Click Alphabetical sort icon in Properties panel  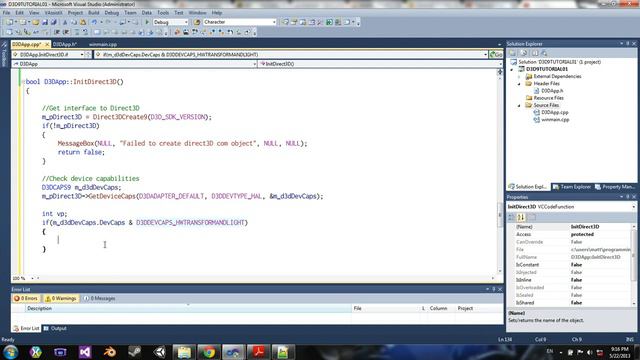tap(521, 217)
